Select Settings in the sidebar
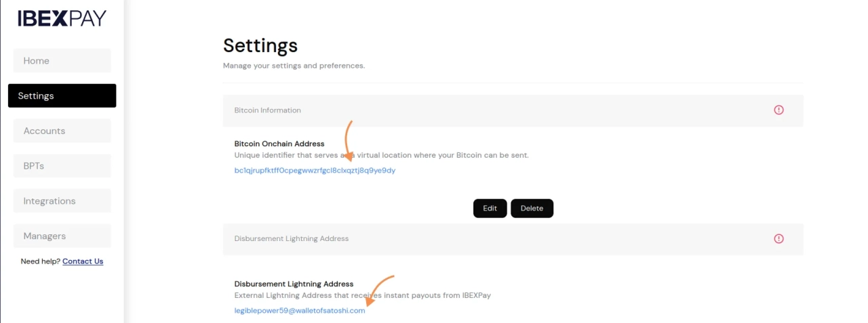 tap(62, 95)
